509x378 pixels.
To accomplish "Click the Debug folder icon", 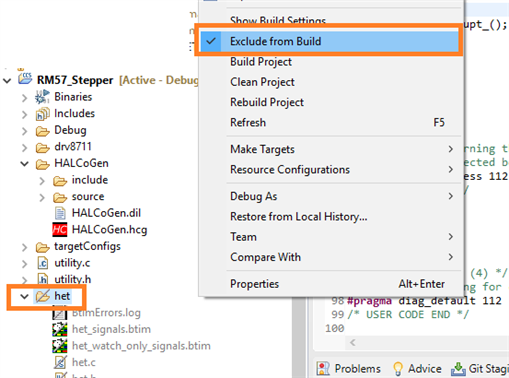I will click(43, 131).
